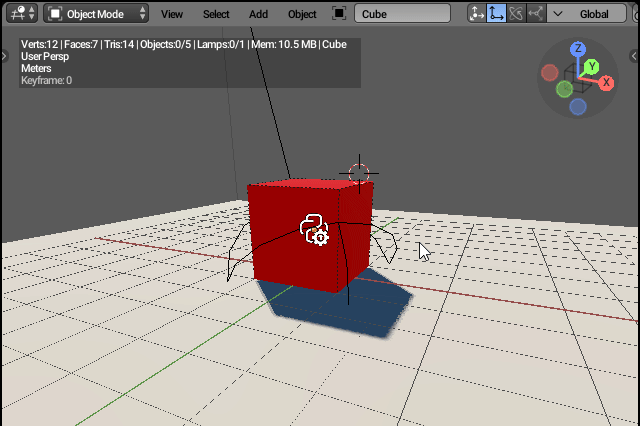
Task: Toggle the highlighted axes gizmo button
Action: pyautogui.click(x=496, y=14)
